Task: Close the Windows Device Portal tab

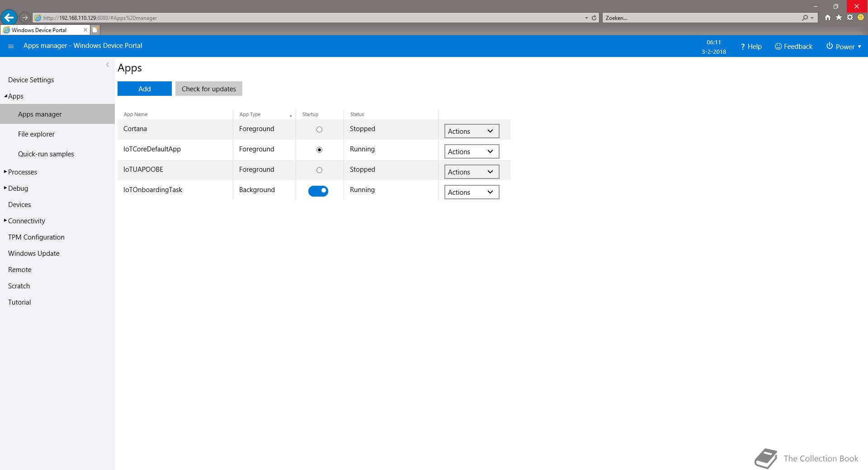Action: tap(85, 30)
